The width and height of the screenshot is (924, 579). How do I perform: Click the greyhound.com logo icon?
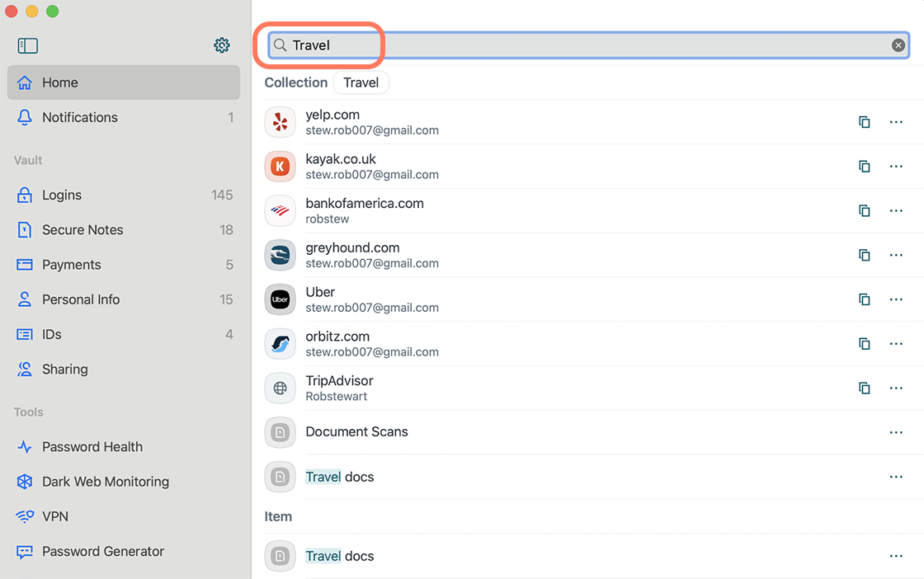tap(280, 255)
